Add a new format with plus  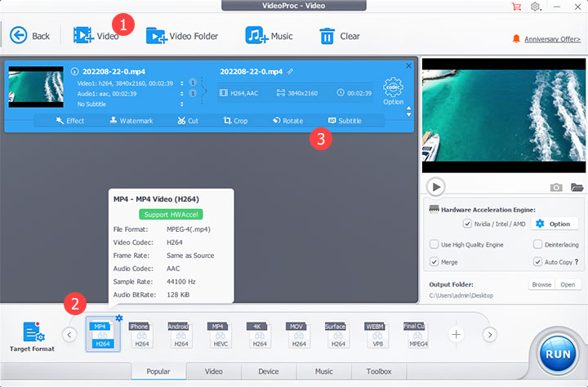coord(456,335)
